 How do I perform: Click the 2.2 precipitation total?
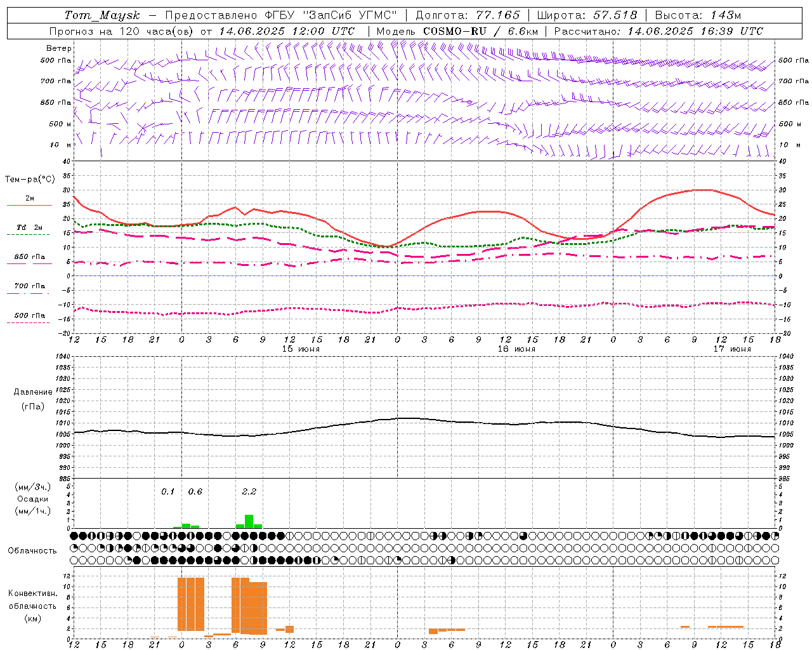pos(249,492)
